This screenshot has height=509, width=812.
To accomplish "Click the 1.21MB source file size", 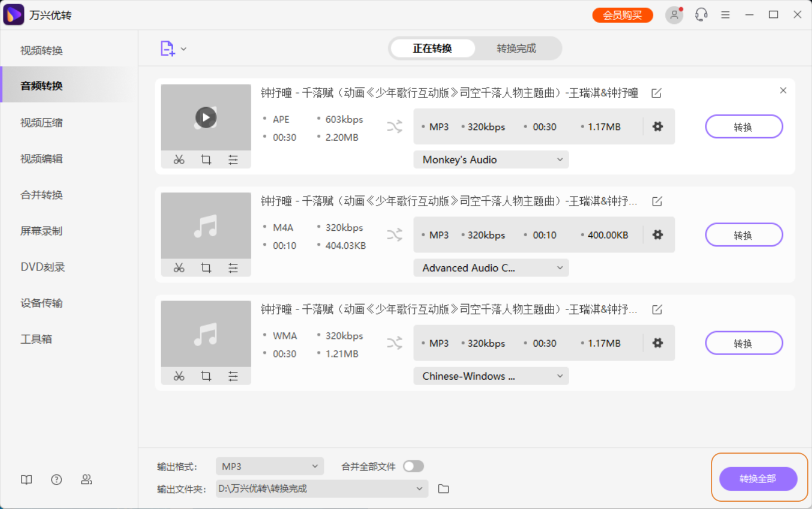I will [342, 354].
